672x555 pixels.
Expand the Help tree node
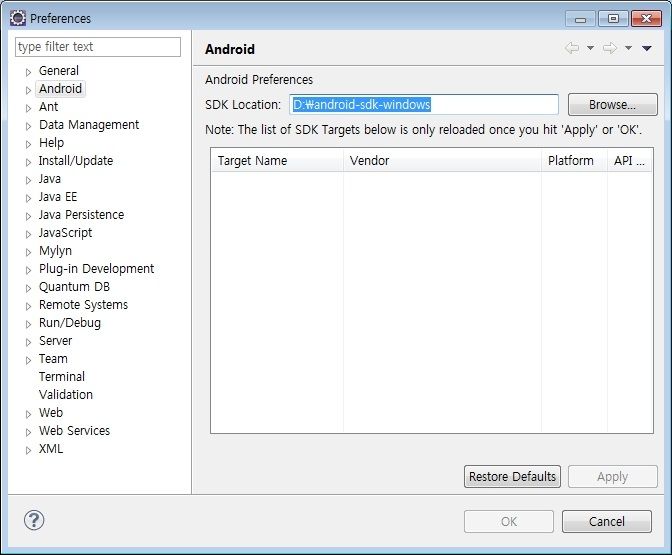pos(28,144)
